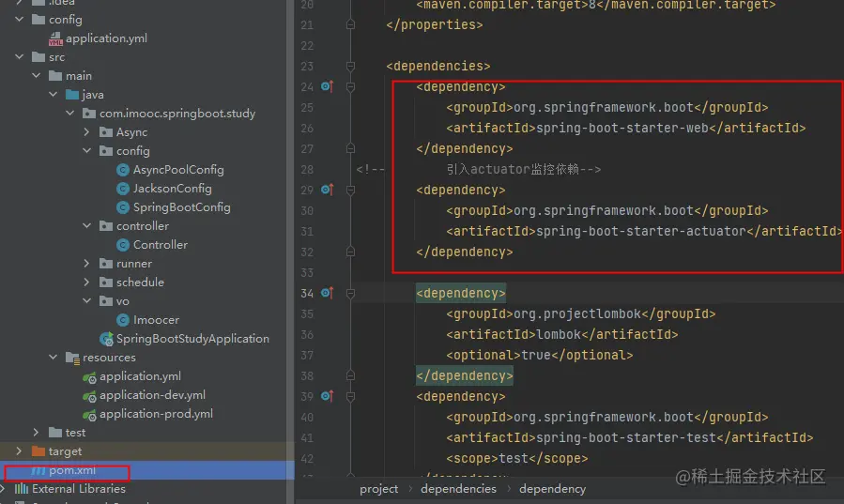
Task: Click the com.imooc.springboot.study package icon
Action: (89, 114)
